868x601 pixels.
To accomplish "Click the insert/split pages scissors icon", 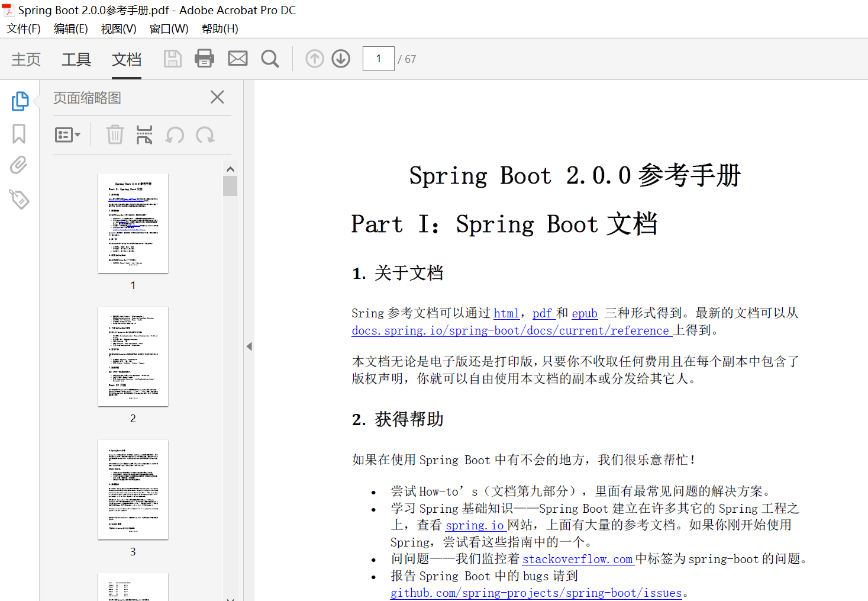I will coord(144,135).
